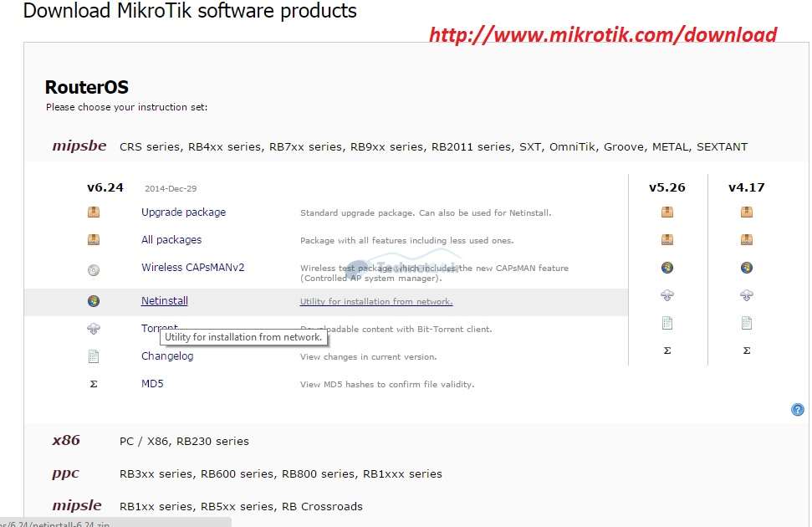Download the v5.26 upgrade package icon
The height and width of the screenshot is (527, 812).
tap(667, 212)
